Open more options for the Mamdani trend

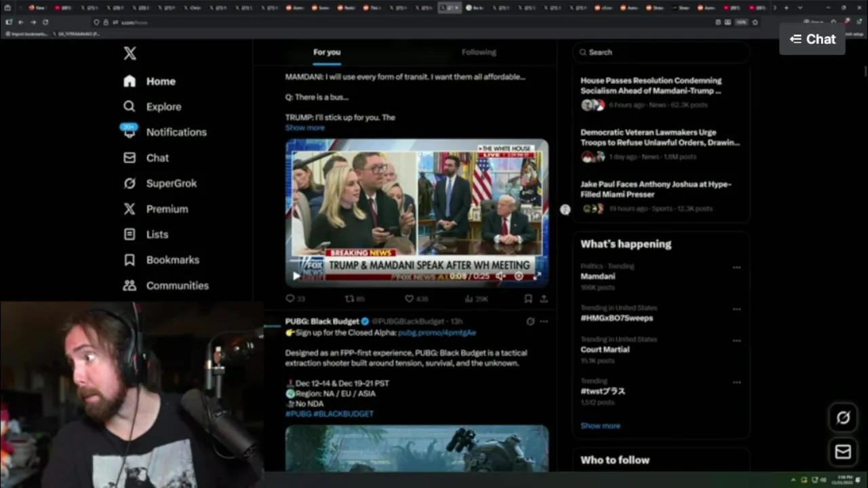tap(736, 267)
